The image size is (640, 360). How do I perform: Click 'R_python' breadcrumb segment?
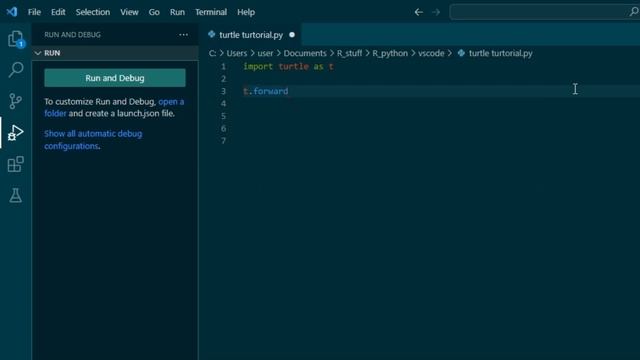[390, 53]
